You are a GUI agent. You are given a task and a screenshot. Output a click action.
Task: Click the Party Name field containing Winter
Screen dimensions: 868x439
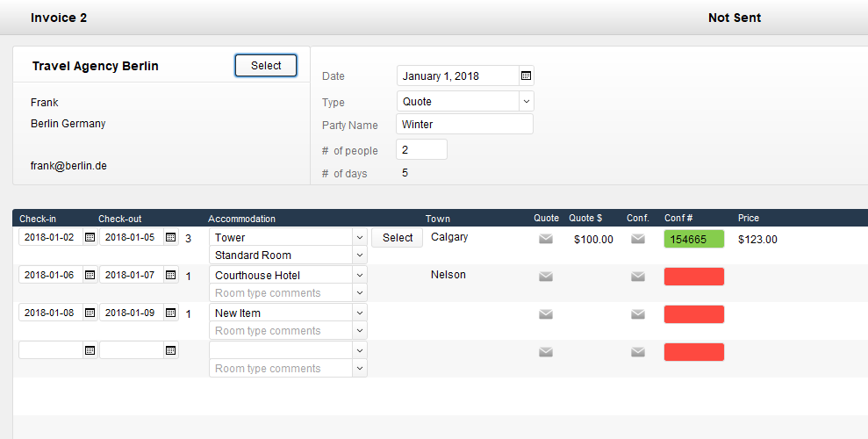[x=464, y=125]
